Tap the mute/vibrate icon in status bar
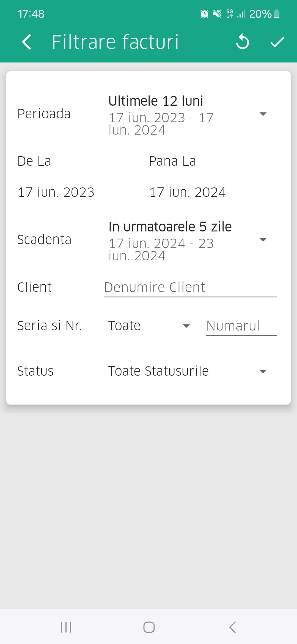297x644 pixels. pos(217,13)
